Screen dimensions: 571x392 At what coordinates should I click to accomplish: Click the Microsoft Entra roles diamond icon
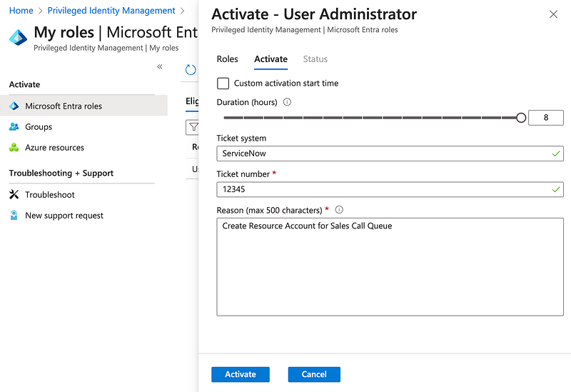coord(14,106)
